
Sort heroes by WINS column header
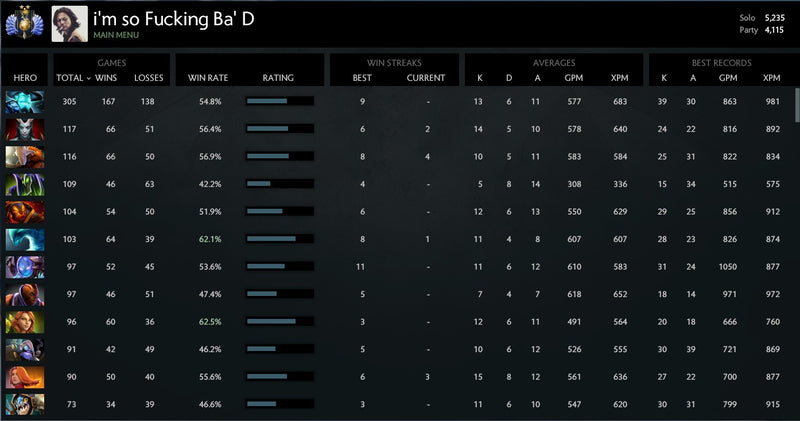point(106,77)
